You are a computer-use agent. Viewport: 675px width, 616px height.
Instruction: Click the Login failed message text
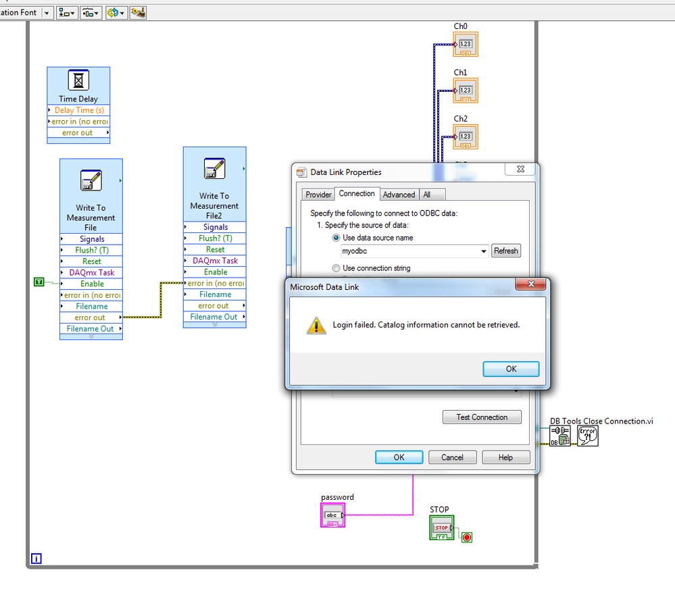tap(426, 325)
